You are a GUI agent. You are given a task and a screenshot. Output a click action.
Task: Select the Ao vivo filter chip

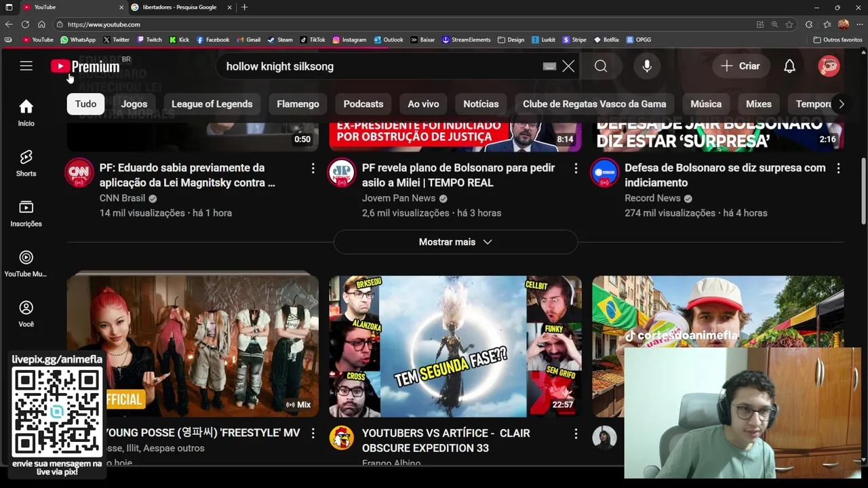pos(423,104)
